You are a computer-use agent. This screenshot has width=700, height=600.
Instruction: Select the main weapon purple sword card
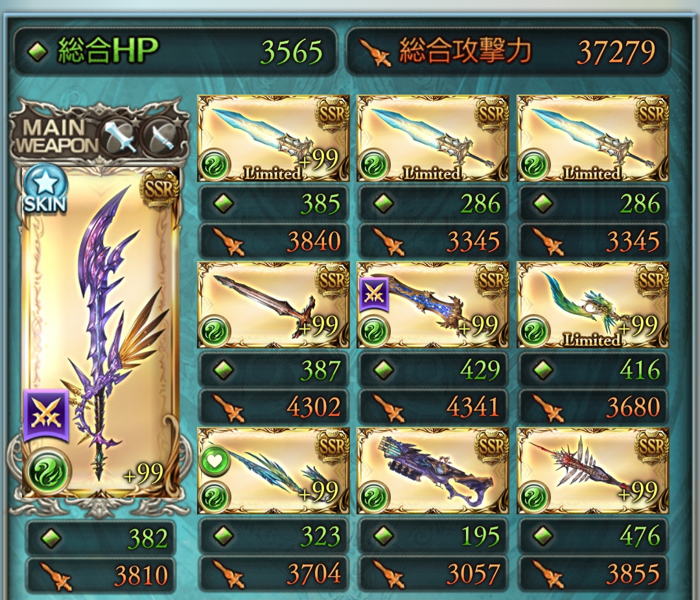pos(101,332)
